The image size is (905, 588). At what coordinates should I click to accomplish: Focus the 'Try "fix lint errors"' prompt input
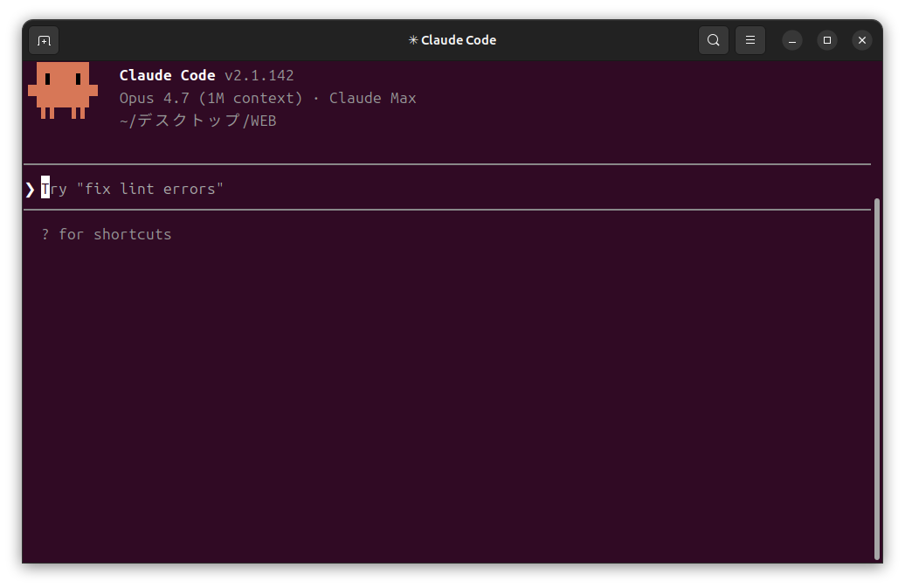(x=447, y=189)
